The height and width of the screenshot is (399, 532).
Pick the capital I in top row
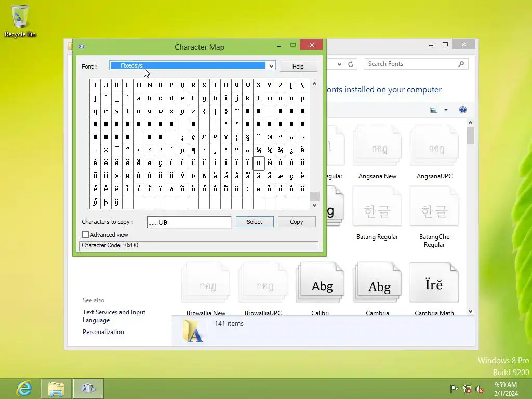click(95, 85)
